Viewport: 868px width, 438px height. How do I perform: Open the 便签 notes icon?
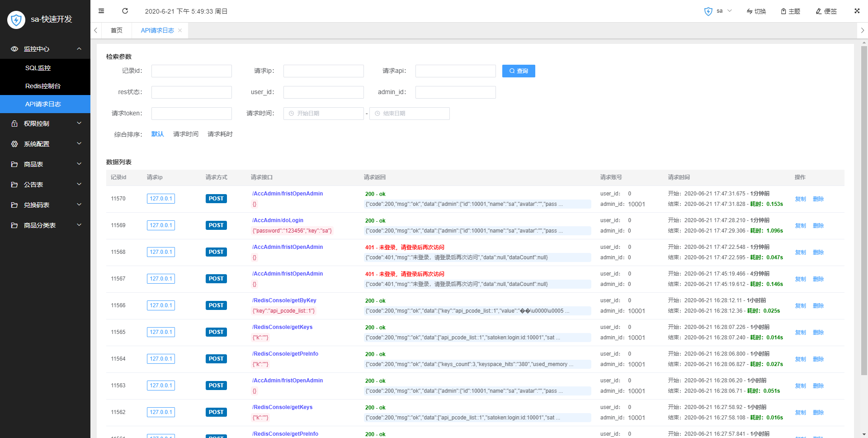[x=826, y=11]
